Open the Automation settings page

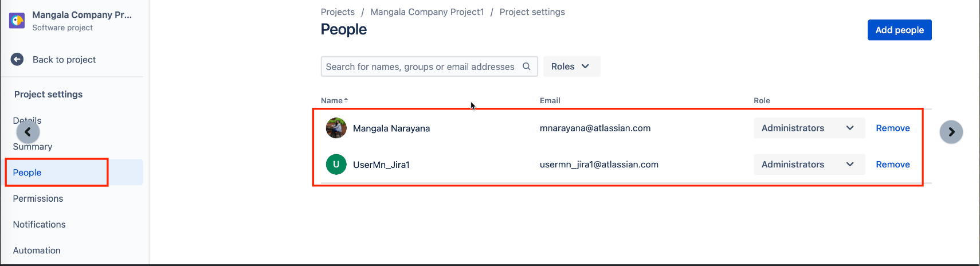coord(37,250)
